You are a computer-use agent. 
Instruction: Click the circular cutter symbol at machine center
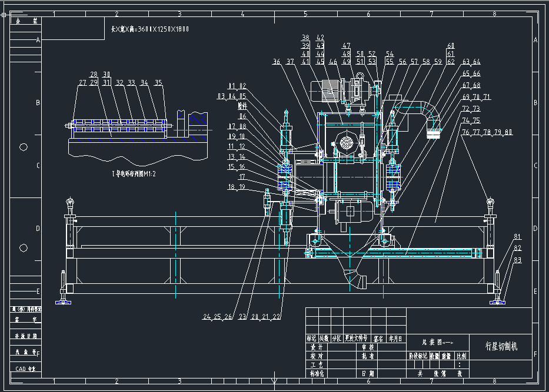click(x=347, y=142)
